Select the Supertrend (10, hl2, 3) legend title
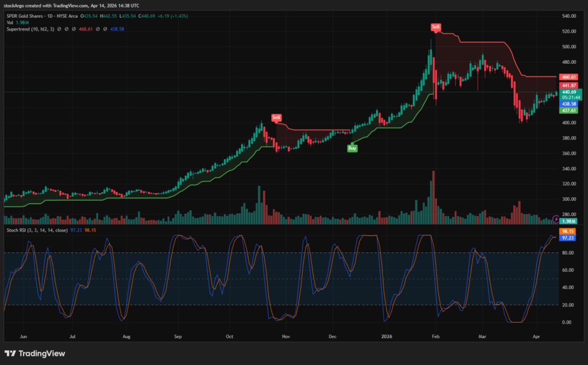The width and height of the screenshot is (588, 365). (x=30, y=29)
